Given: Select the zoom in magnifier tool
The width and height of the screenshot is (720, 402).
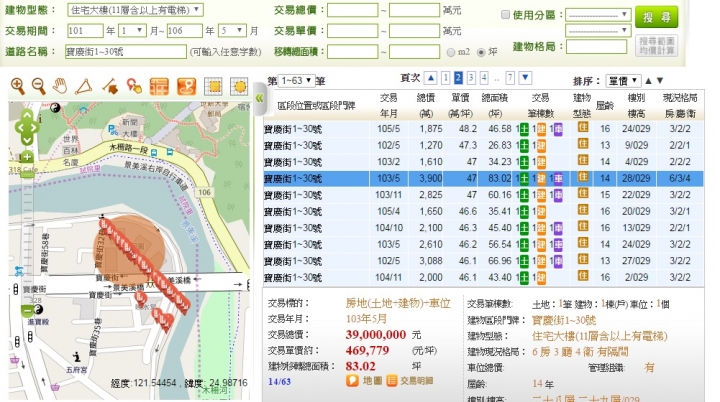Looking at the screenshot, I should 17,86.
